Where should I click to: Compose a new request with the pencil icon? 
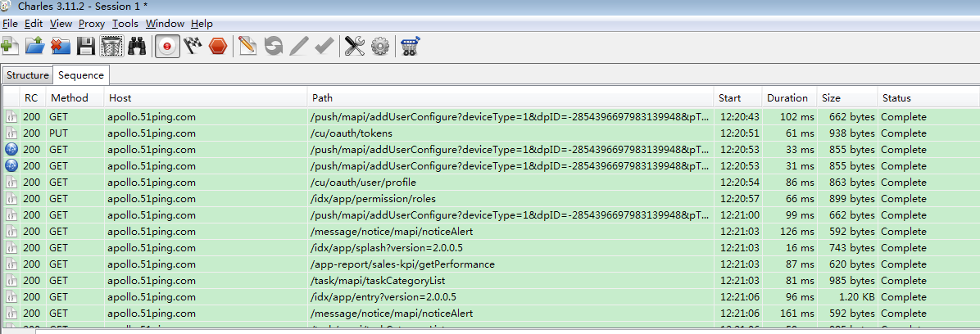point(247,47)
